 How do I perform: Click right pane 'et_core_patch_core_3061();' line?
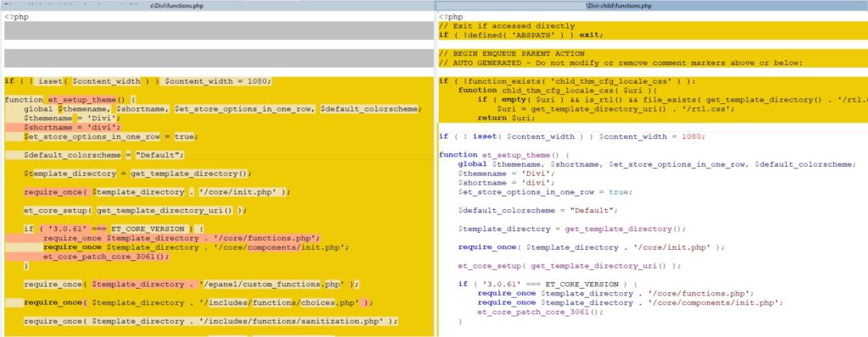[540, 312]
